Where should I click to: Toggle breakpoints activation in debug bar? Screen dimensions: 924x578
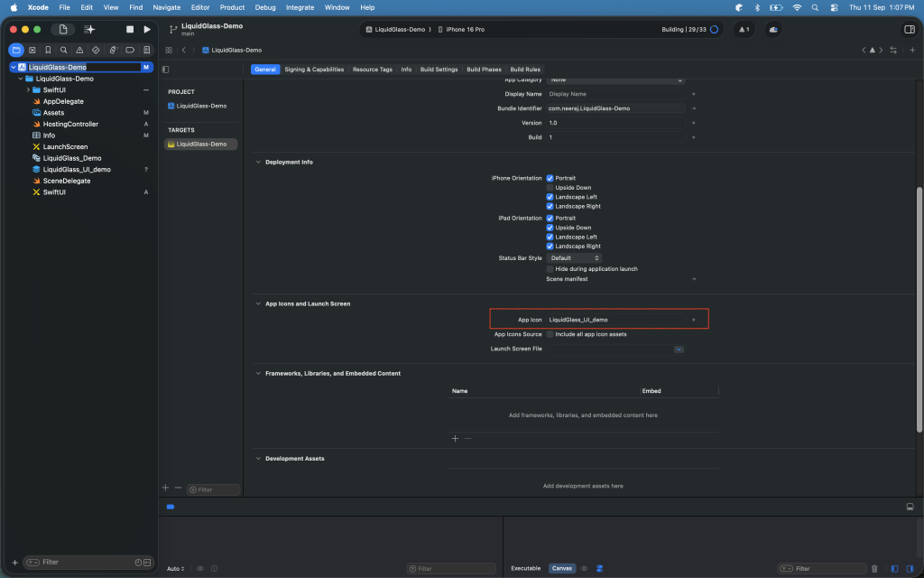coord(171,507)
